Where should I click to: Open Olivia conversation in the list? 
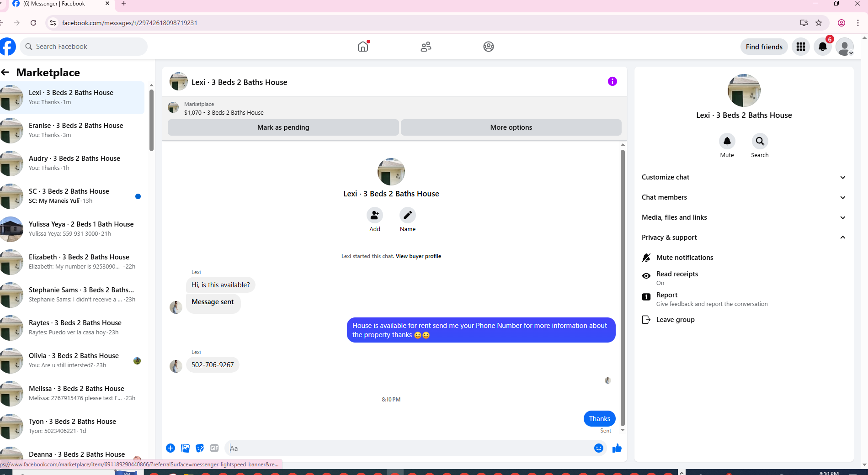(72, 361)
